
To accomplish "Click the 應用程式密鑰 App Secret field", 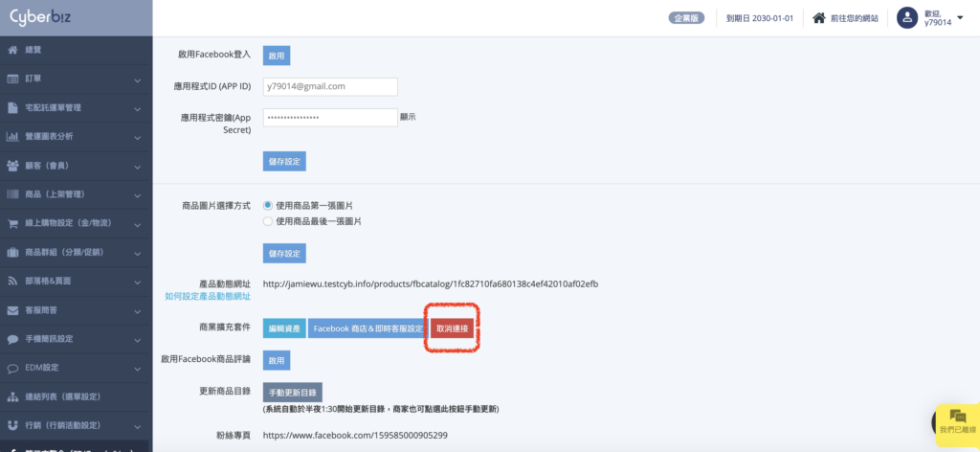I will pyautogui.click(x=330, y=118).
